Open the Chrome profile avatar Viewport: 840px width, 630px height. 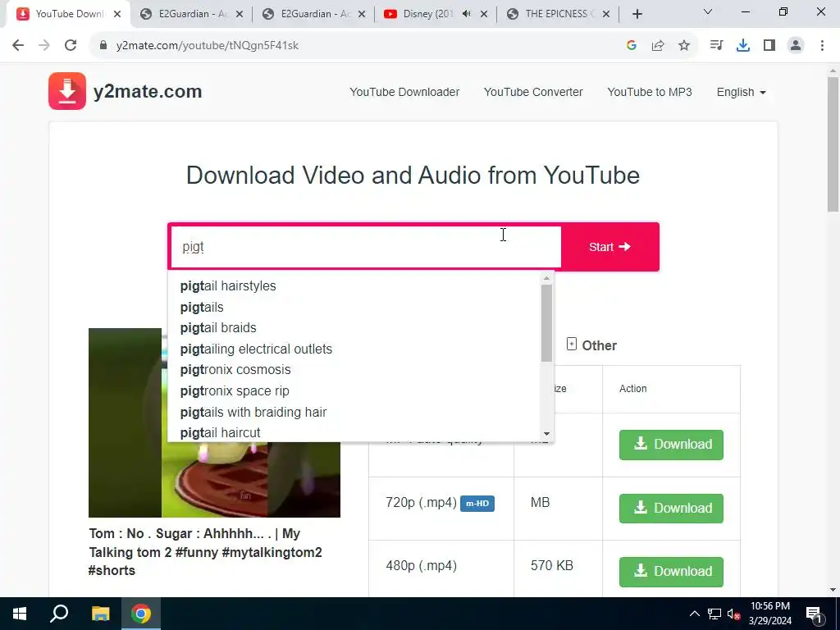click(796, 46)
